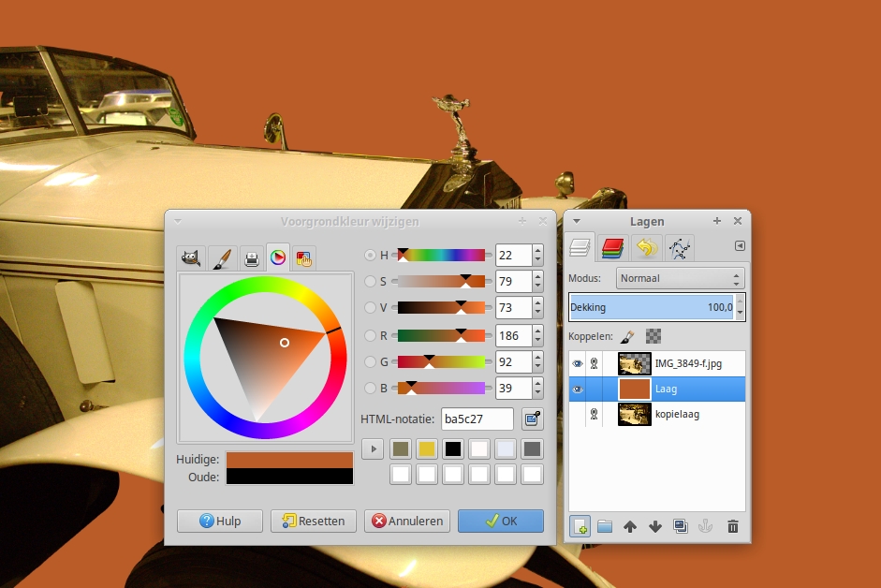Click the color picker eyedropper icon

tap(532, 419)
